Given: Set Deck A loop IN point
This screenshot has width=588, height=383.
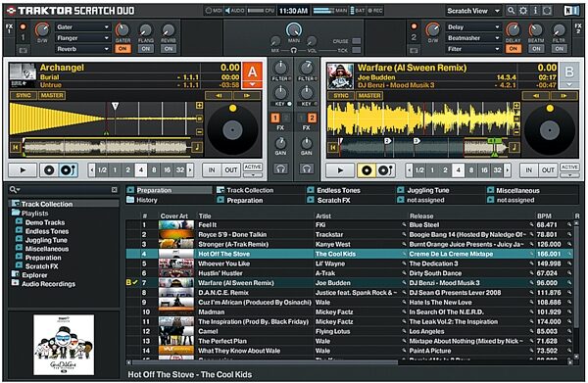Looking at the screenshot, I should click(212, 170).
